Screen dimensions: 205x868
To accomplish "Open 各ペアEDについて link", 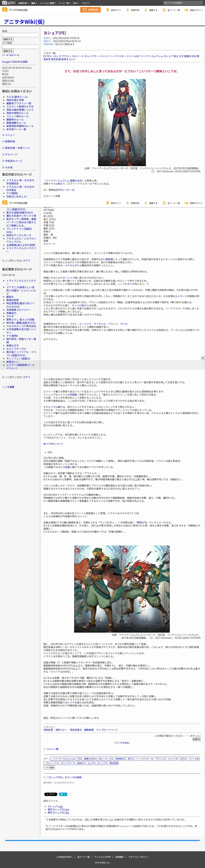I will pos(53,444).
